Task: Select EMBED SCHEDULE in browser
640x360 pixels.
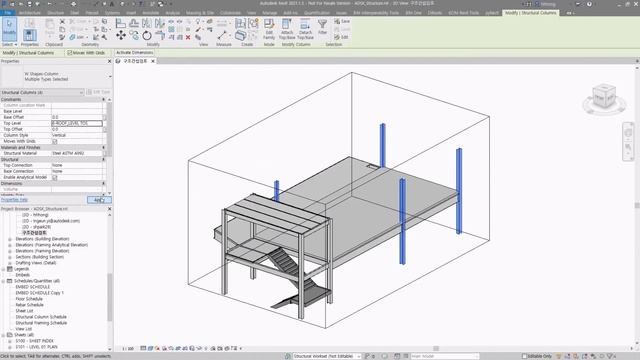Action: [33, 287]
